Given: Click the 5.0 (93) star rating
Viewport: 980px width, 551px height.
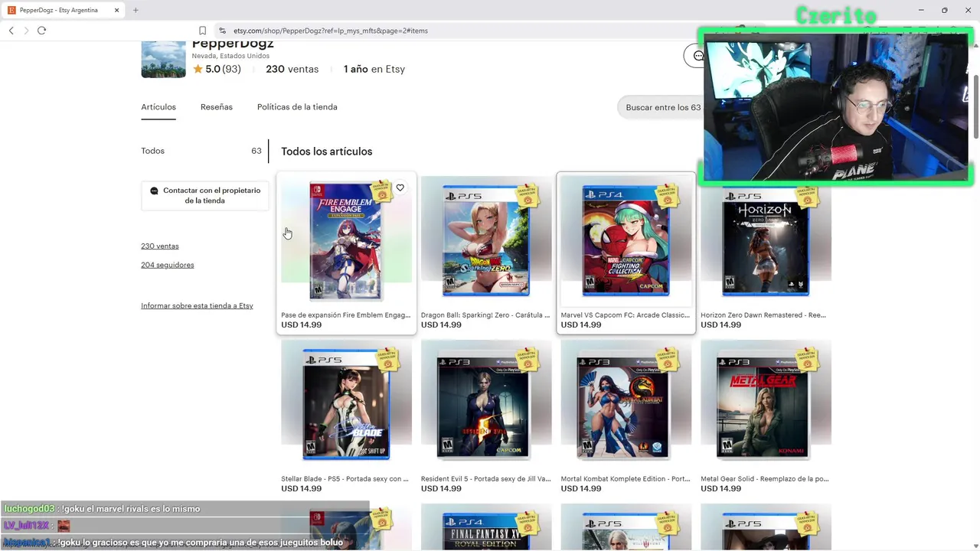Looking at the screenshot, I should pos(217,69).
